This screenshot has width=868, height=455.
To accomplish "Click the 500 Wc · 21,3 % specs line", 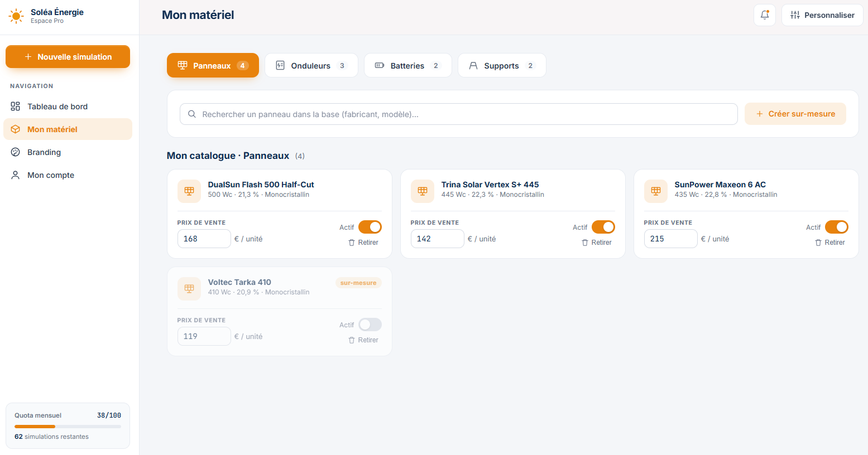I will click(x=258, y=195).
